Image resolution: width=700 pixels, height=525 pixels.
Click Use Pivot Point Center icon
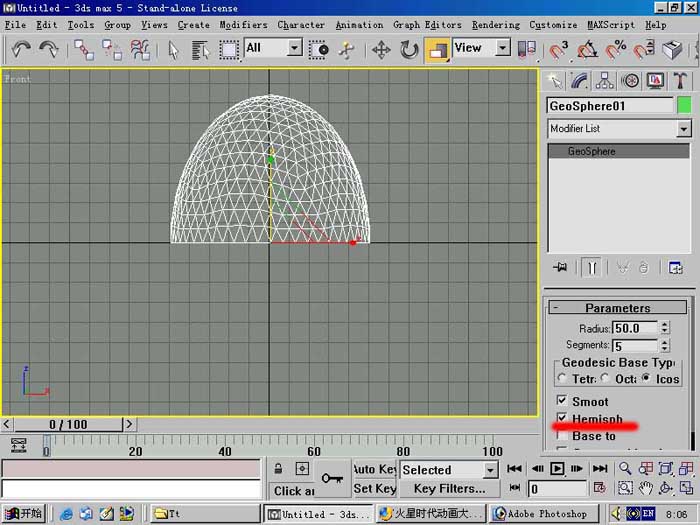(x=526, y=50)
